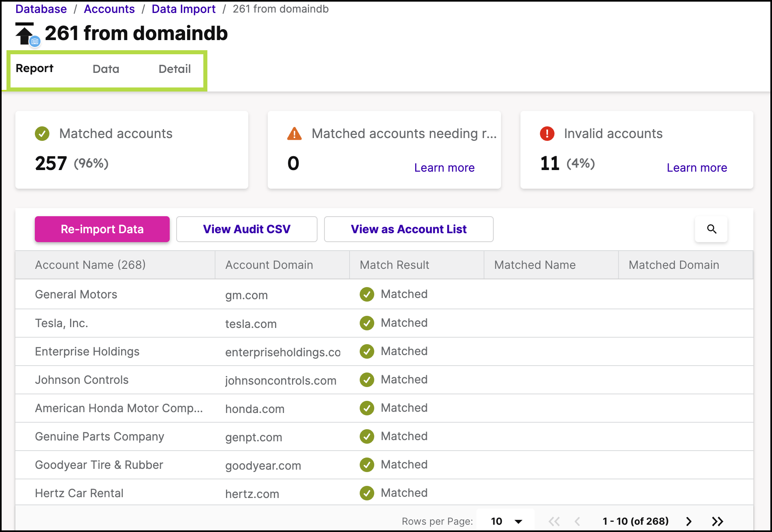The height and width of the screenshot is (532, 772).
Task: Click View as Account List button
Action: pyautogui.click(x=409, y=229)
